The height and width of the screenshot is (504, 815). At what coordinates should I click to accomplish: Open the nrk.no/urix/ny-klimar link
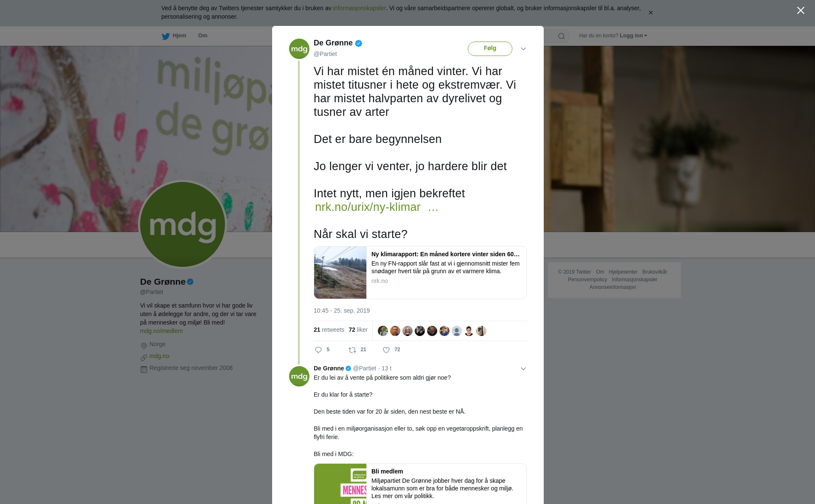tap(377, 207)
